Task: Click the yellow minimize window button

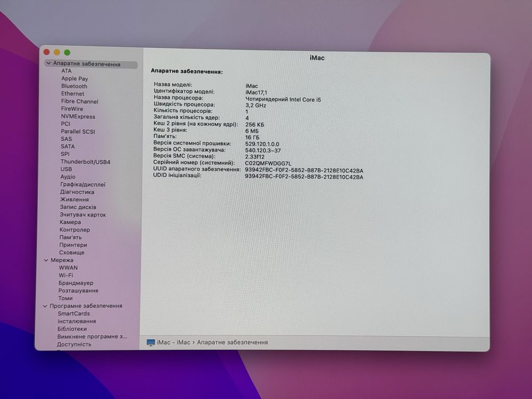Action: point(57,52)
